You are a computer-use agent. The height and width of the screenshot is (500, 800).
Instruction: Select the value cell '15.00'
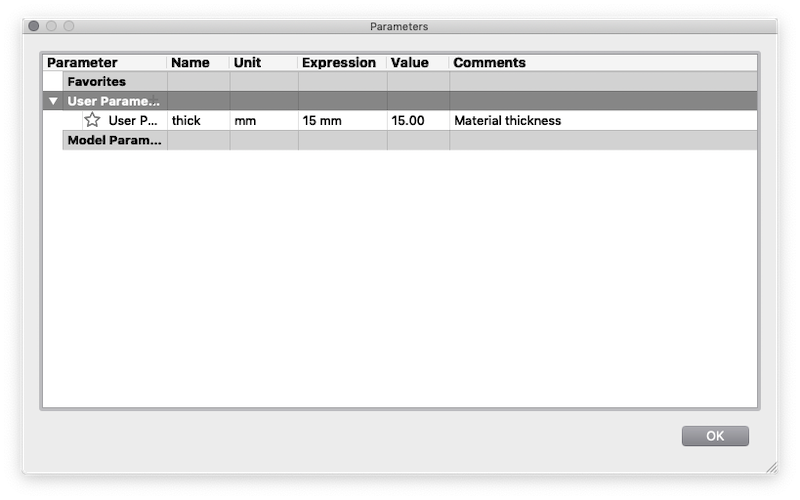[418, 120]
